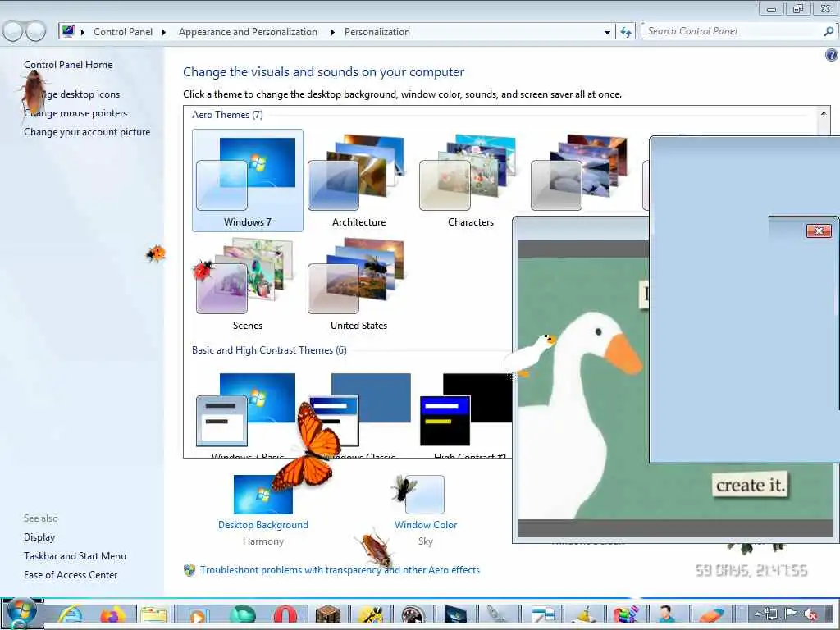Click the Control Panel icon in address bar

(68, 31)
